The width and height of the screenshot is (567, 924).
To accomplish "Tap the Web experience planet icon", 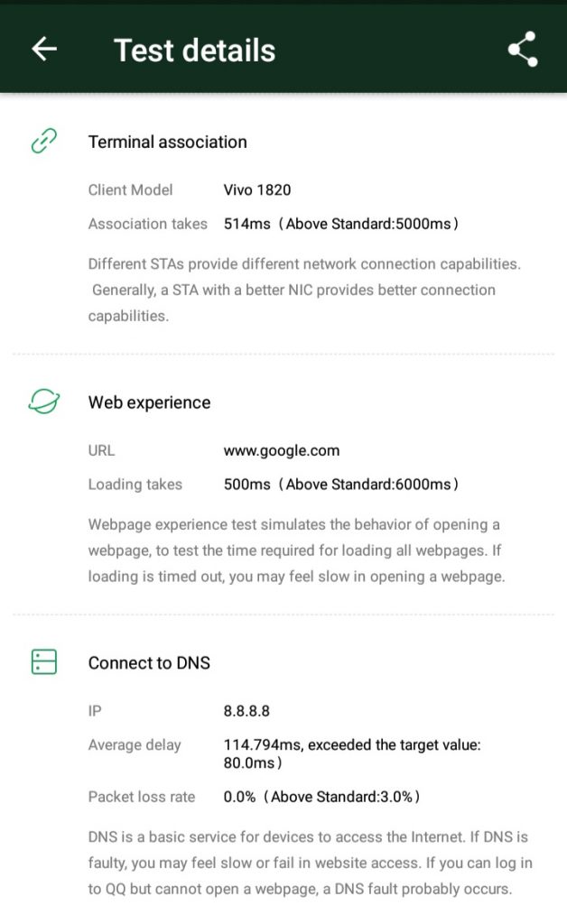I will coord(43,402).
